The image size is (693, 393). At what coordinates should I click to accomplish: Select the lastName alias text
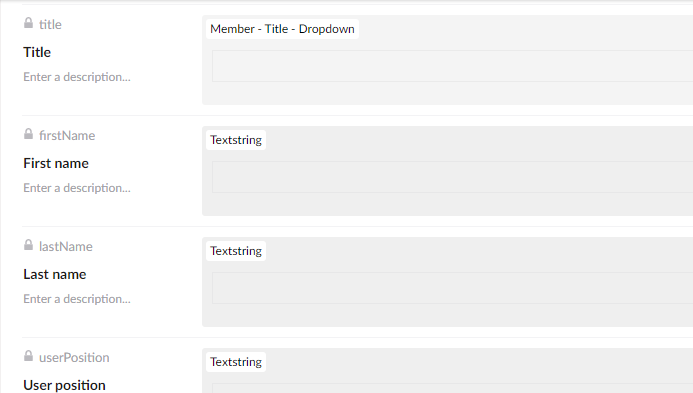(66, 246)
